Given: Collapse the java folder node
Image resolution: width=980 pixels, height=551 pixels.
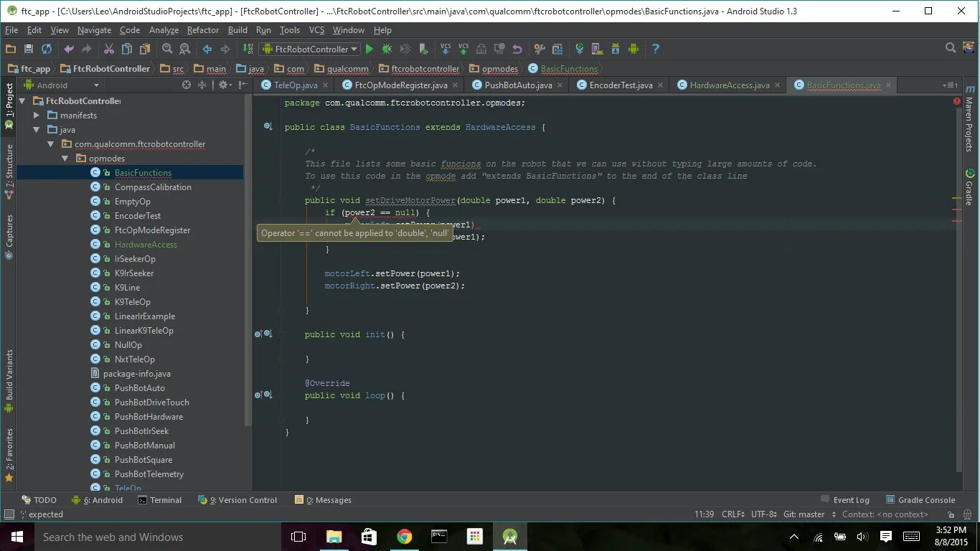Looking at the screenshot, I should pyautogui.click(x=37, y=130).
